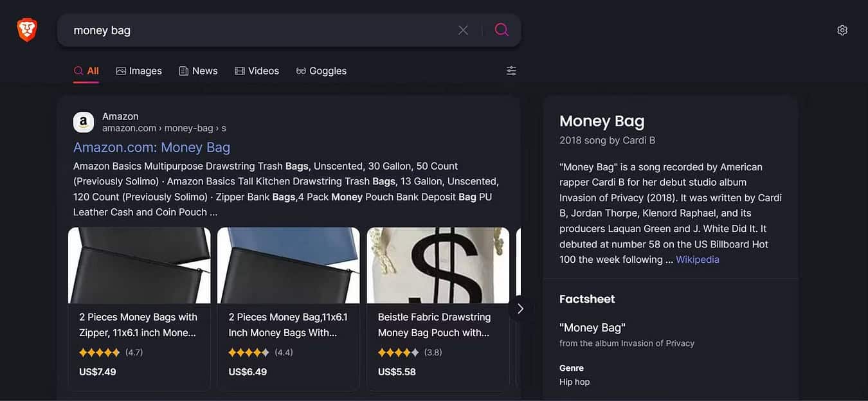The width and height of the screenshot is (868, 401).
Task: Click the Amazon favicon icon
Action: (x=84, y=122)
